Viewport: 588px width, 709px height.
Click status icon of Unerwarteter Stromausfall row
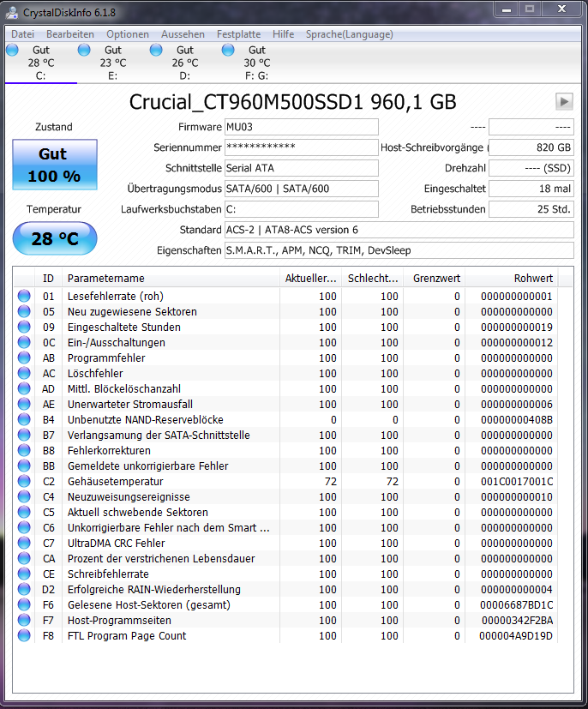click(x=24, y=404)
